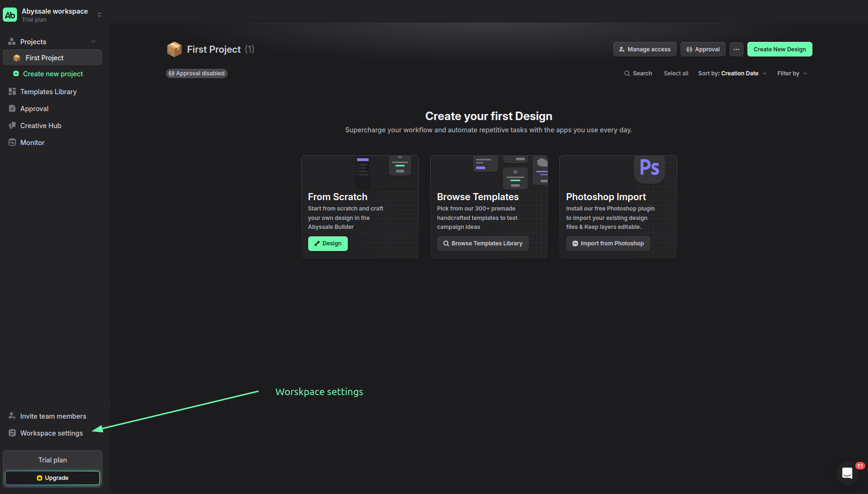Open the Filter by dropdown
The width and height of the screenshot is (868, 494).
792,73
